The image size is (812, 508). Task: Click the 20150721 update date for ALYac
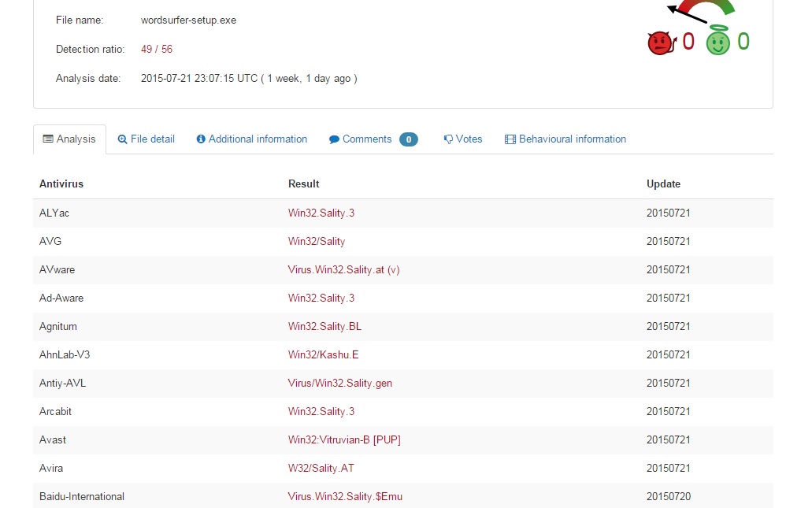669,213
